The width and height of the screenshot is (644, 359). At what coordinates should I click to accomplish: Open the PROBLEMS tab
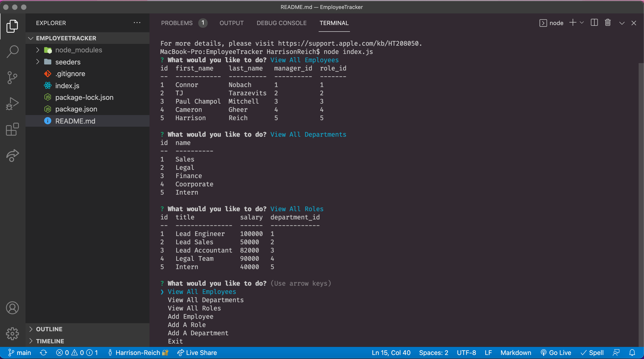point(177,23)
